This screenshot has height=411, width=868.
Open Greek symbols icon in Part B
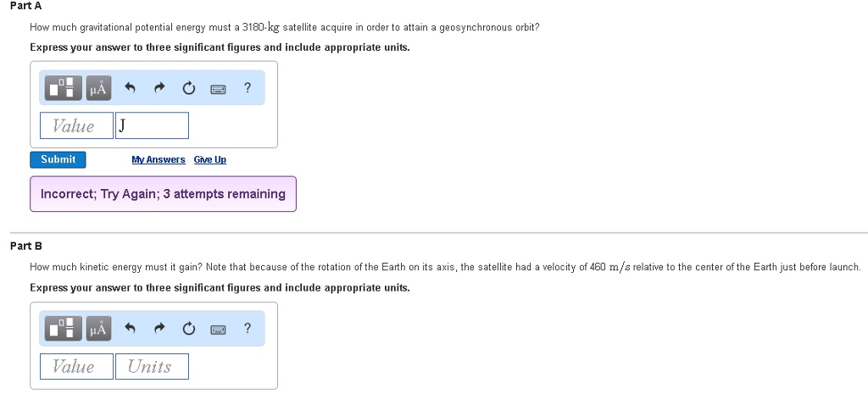tap(98, 329)
